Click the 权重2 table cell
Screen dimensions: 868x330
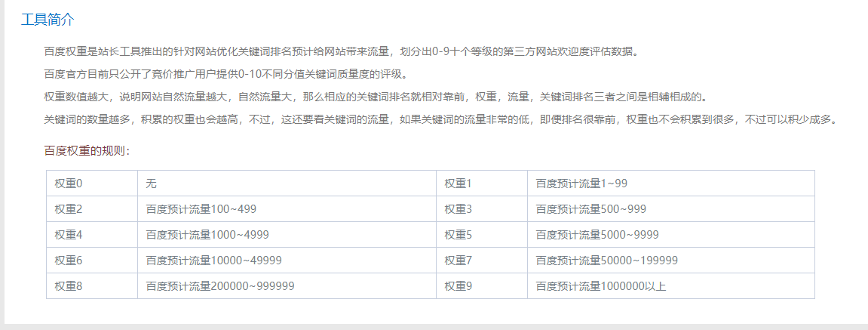(x=92, y=208)
